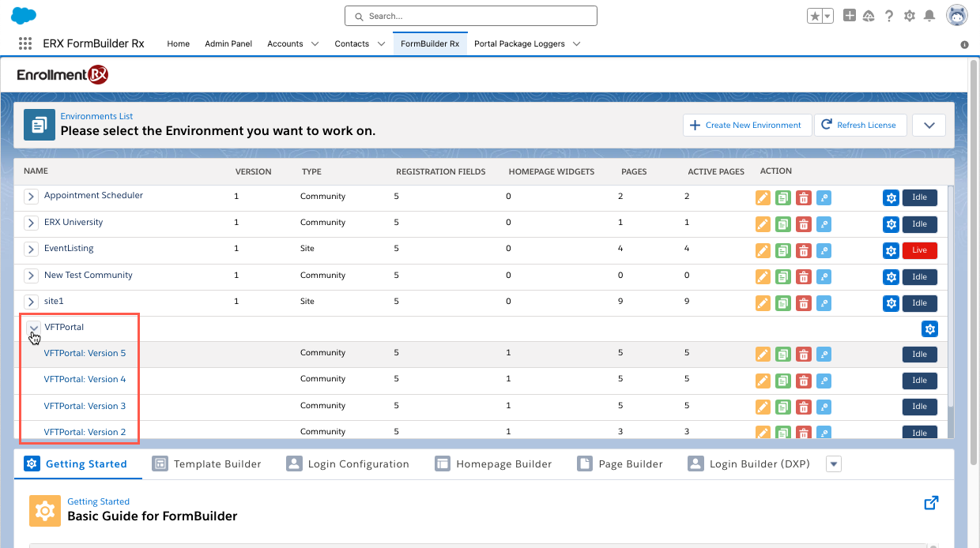Click the Salesforce search field
The image size is (980, 548).
click(x=471, y=16)
